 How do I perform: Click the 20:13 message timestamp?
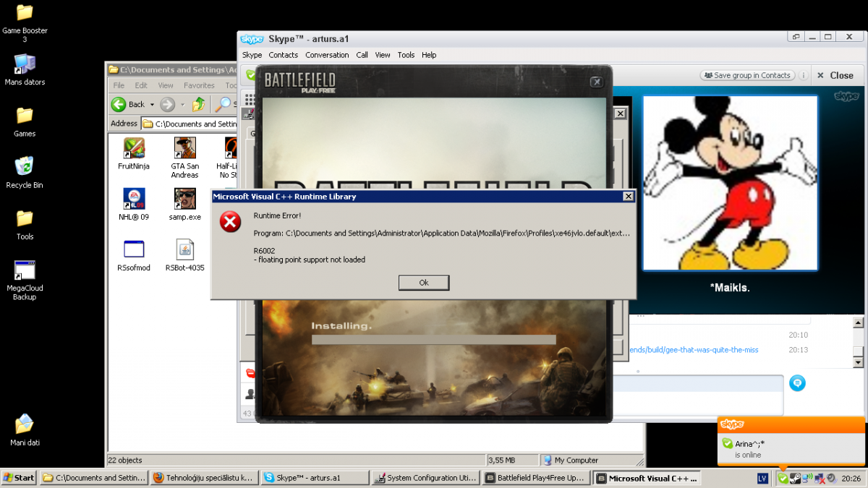[799, 350]
